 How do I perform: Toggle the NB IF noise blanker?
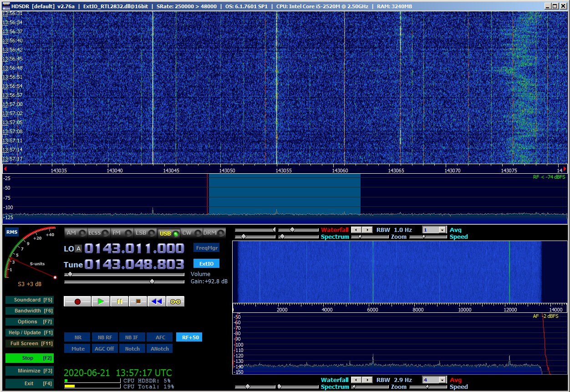tap(132, 337)
